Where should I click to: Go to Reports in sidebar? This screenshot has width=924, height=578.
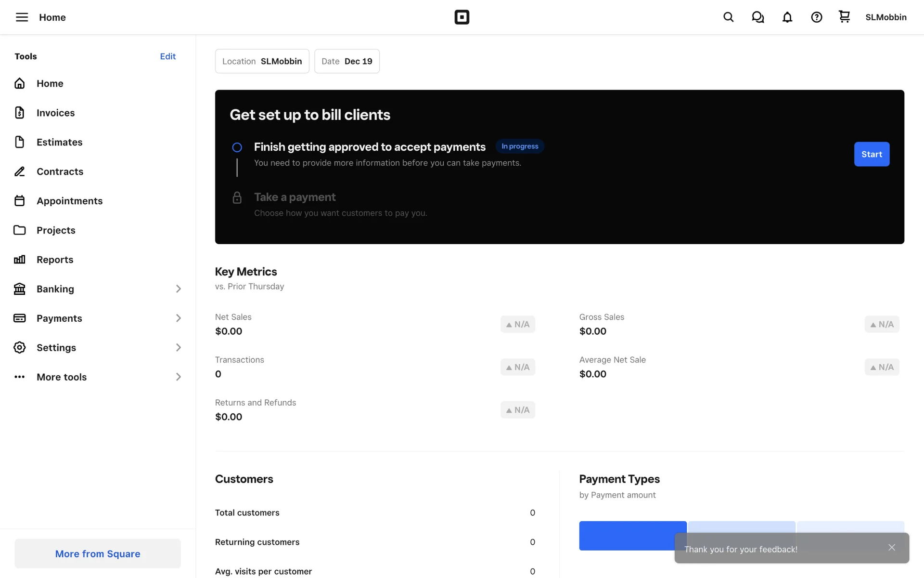click(x=55, y=260)
